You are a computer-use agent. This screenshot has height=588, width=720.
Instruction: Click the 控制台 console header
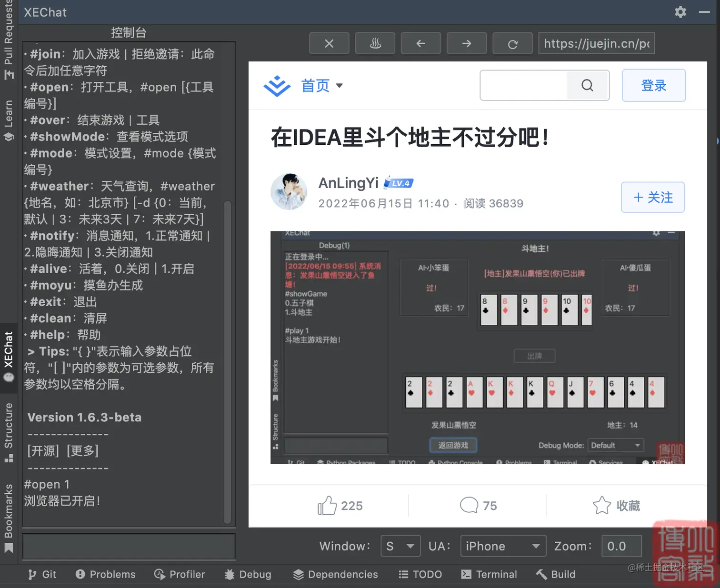tap(129, 32)
